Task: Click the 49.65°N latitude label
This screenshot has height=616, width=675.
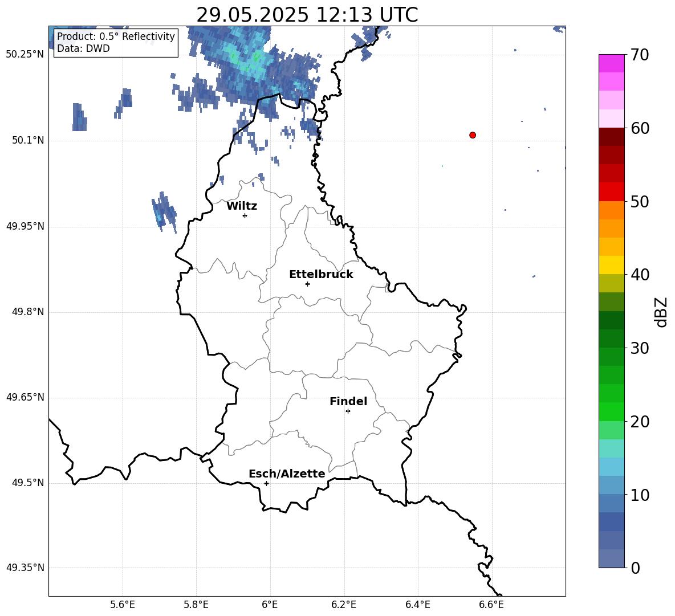Action: 25,397
